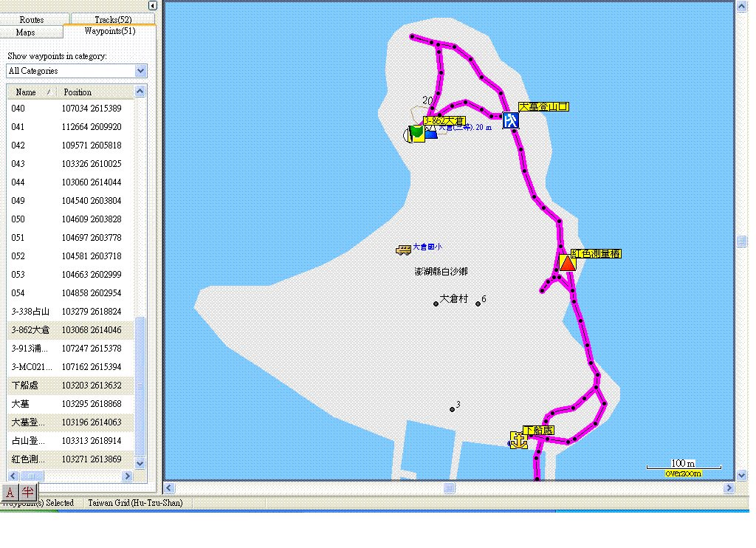Viewport: 756px width, 548px height.
Task: Click the school bus icon for 大倉國小
Action: pos(404,250)
